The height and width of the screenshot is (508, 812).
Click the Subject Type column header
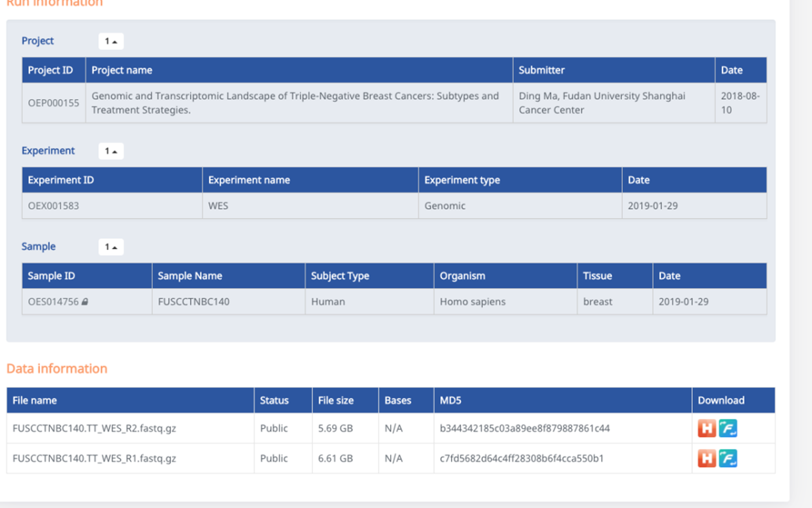tap(369, 275)
